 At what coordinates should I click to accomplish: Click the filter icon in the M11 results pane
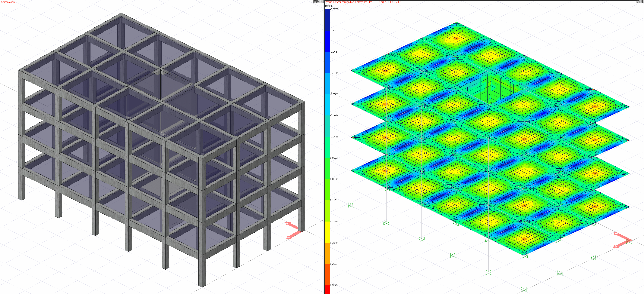click(x=637, y=2)
